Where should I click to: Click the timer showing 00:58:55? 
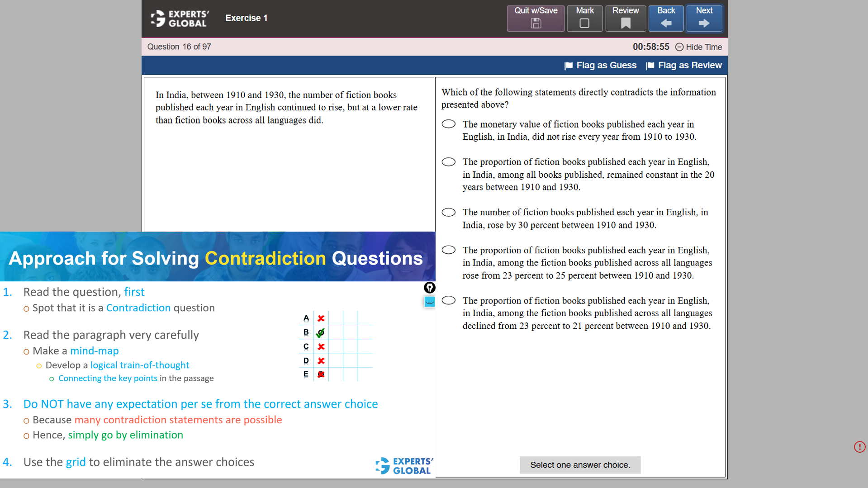click(651, 47)
